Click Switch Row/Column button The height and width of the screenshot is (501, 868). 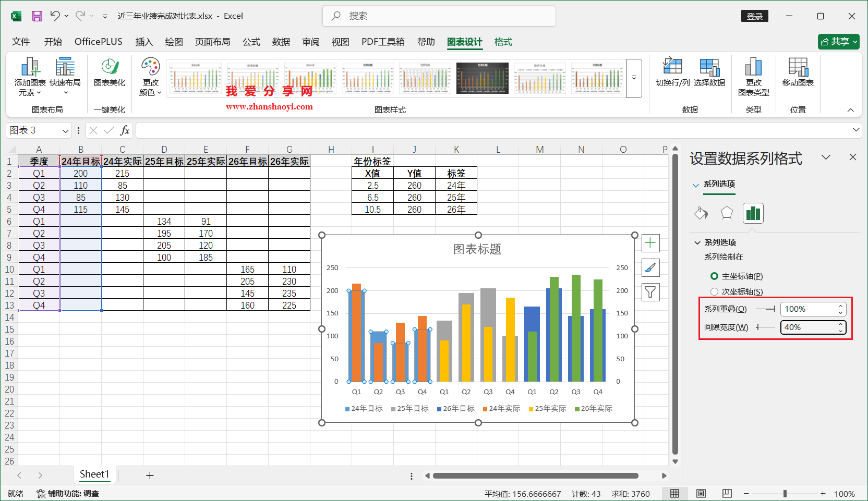[672, 72]
